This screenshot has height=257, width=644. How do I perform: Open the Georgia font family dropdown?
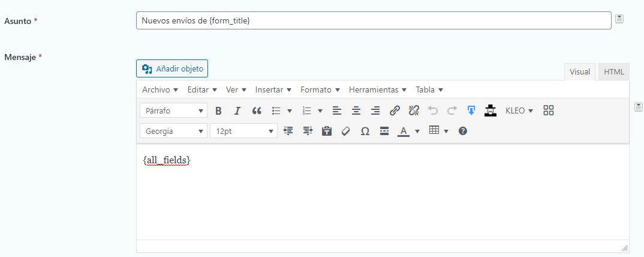coord(173,131)
